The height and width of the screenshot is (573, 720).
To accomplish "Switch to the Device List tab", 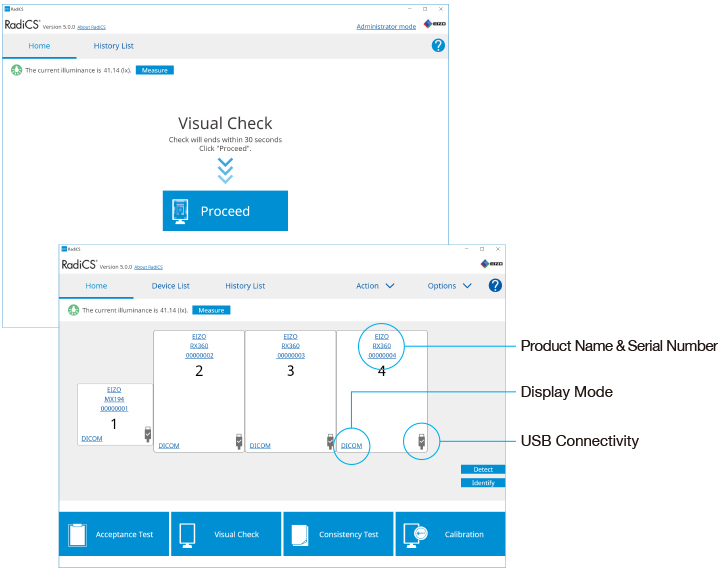I will point(170,286).
